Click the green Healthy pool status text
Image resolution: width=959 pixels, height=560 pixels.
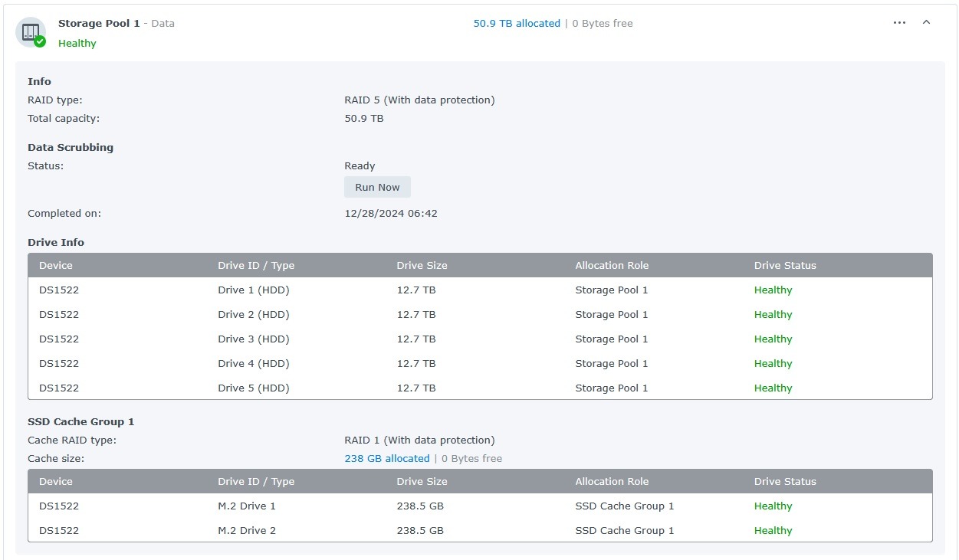[77, 44]
